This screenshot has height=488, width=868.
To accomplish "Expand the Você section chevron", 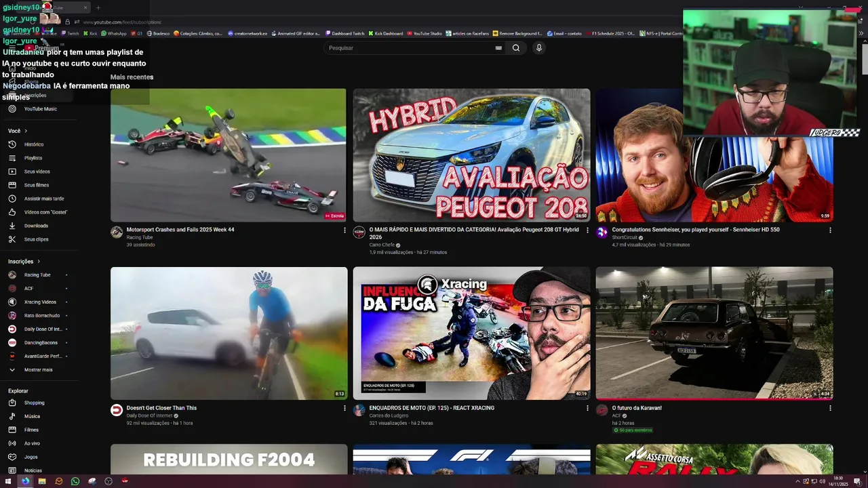I will coord(26,131).
